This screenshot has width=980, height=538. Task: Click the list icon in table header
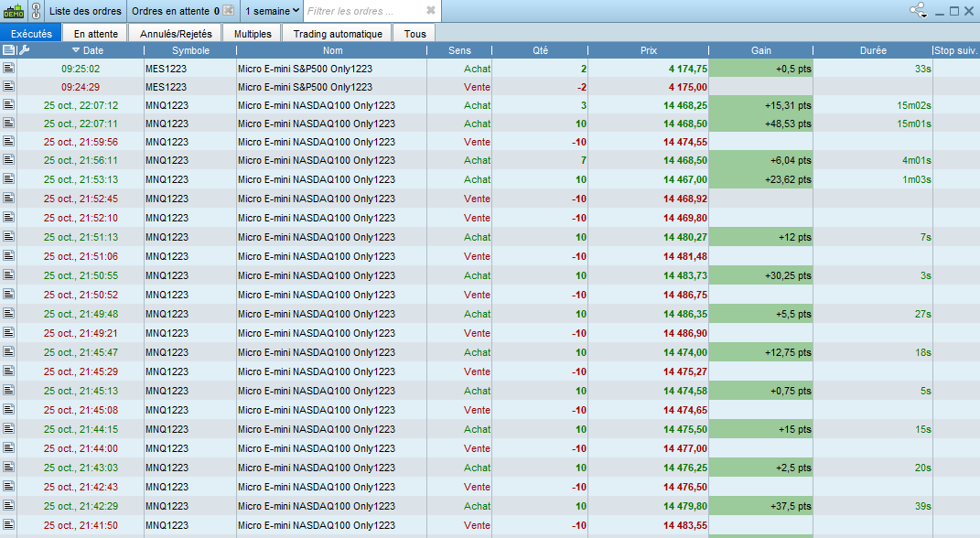tap(9, 50)
